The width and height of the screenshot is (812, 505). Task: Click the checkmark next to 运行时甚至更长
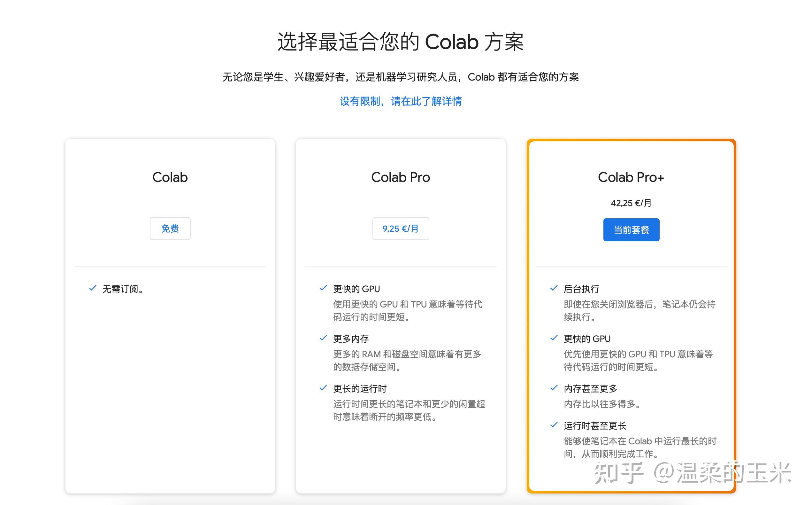click(554, 425)
